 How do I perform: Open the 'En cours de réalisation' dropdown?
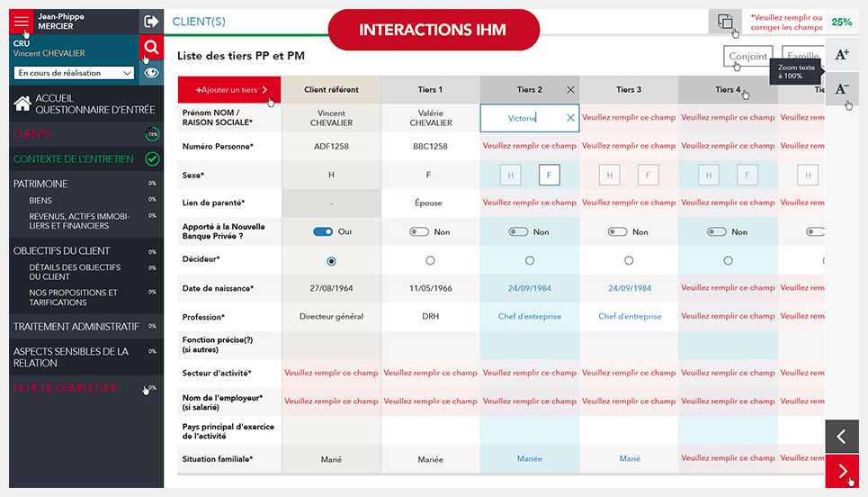click(73, 73)
